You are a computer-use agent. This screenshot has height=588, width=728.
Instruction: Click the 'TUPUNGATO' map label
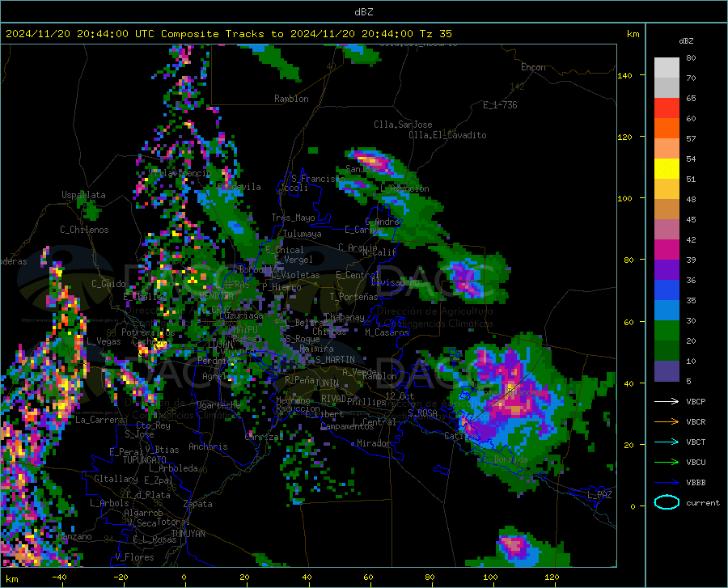[145, 460]
